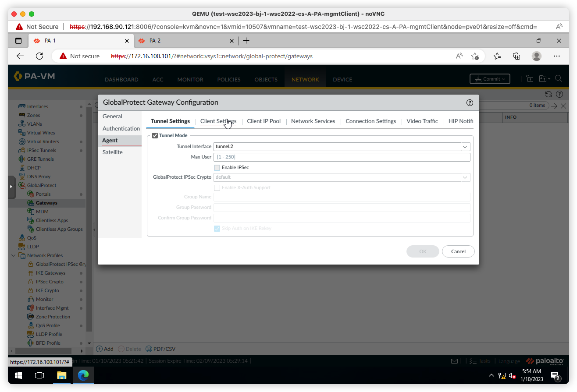The width and height of the screenshot is (577, 392).
Task: Click the DHCP icon in sidebar
Action: pyautogui.click(x=22, y=168)
